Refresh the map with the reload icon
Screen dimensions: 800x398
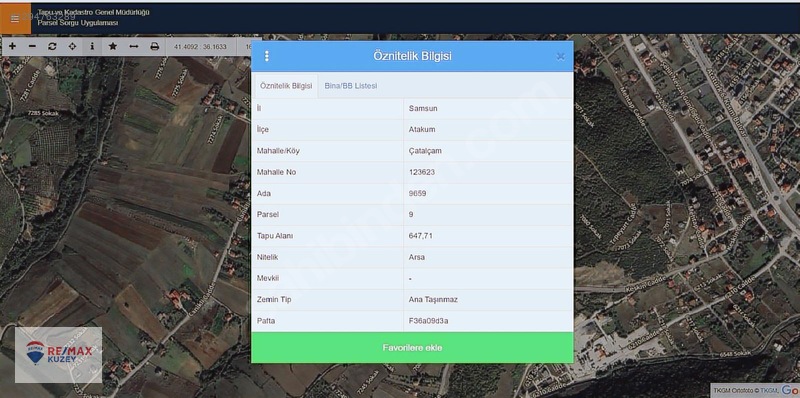(52, 46)
